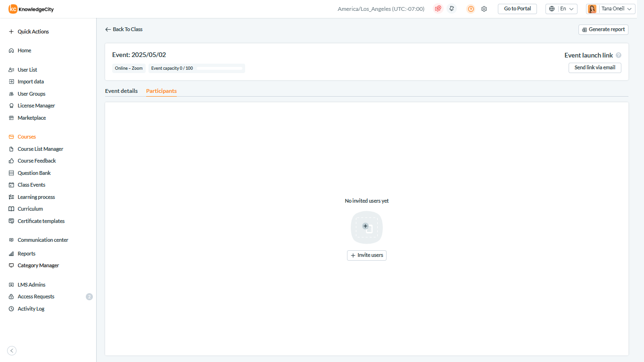This screenshot has height=362, width=644.
Task: Open the En language dropdown
Action: click(x=561, y=9)
